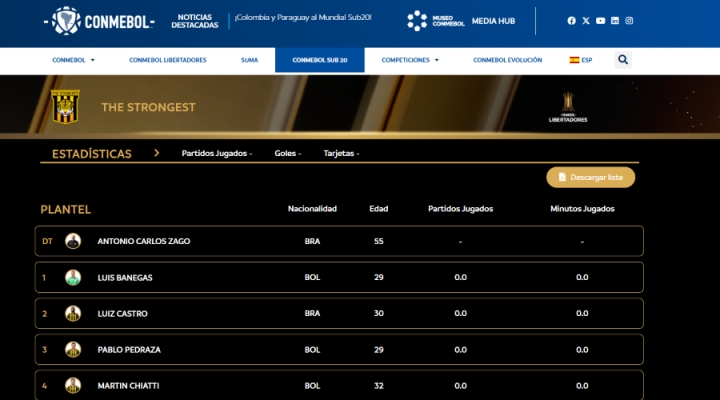
Task: Click Pablo Pedraza's player photo
Action: (x=73, y=349)
